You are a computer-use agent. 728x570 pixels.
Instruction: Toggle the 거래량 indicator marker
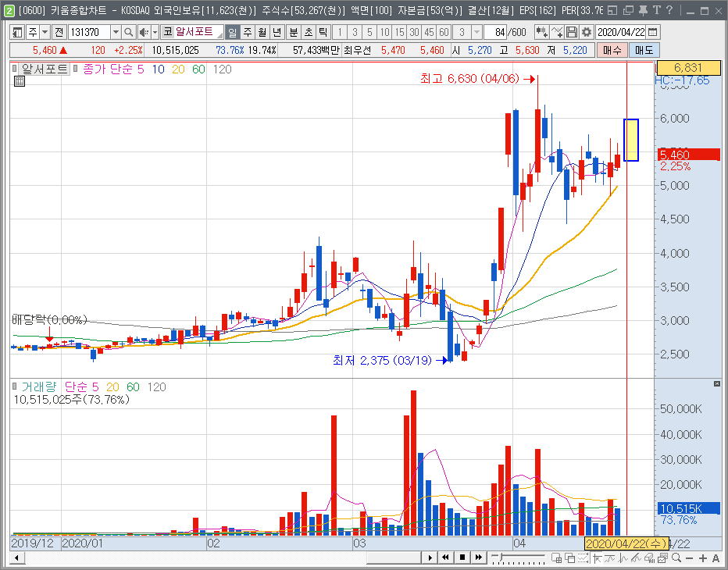click(14, 387)
